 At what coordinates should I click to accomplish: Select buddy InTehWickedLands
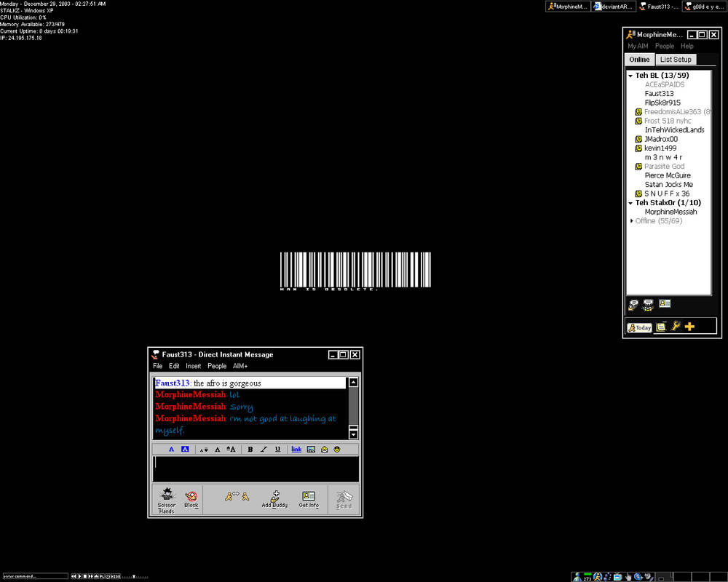(x=674, y=130)
